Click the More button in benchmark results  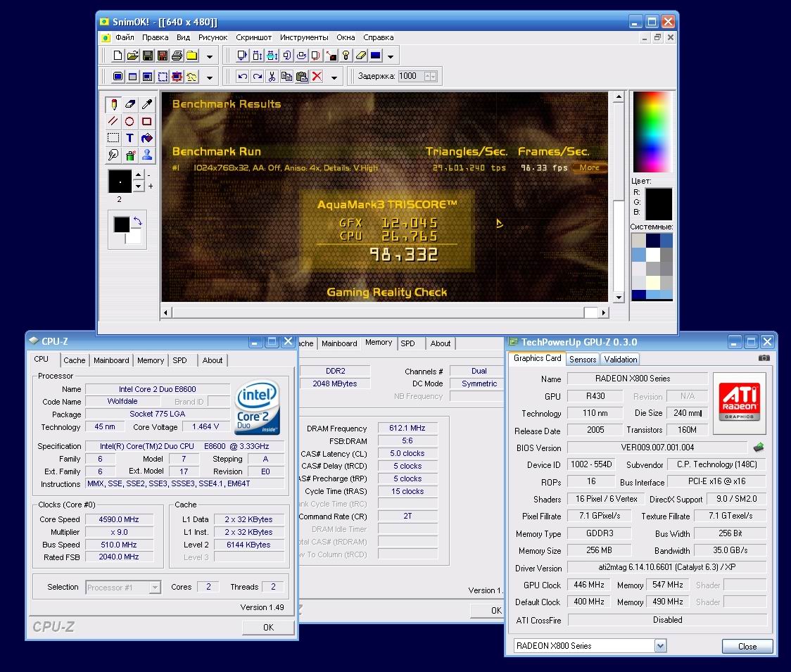[589, 167]
